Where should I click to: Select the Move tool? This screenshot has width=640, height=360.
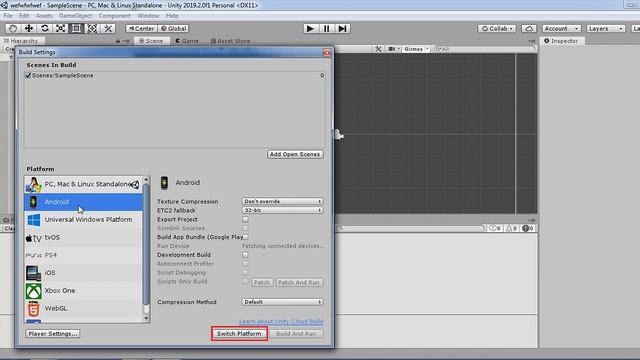pyautogui.click(x=29, y=28)
